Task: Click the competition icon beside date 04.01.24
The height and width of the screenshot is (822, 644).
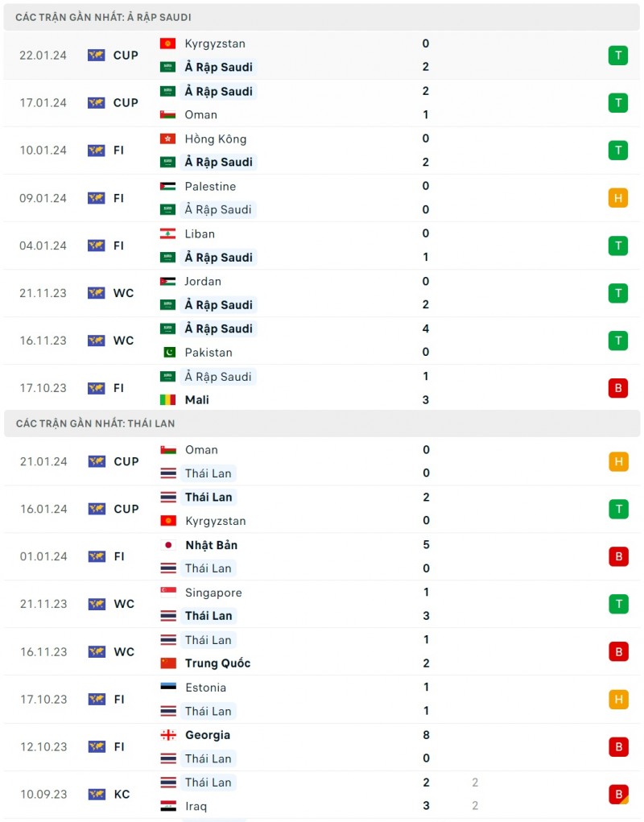Action: (97, 246)
